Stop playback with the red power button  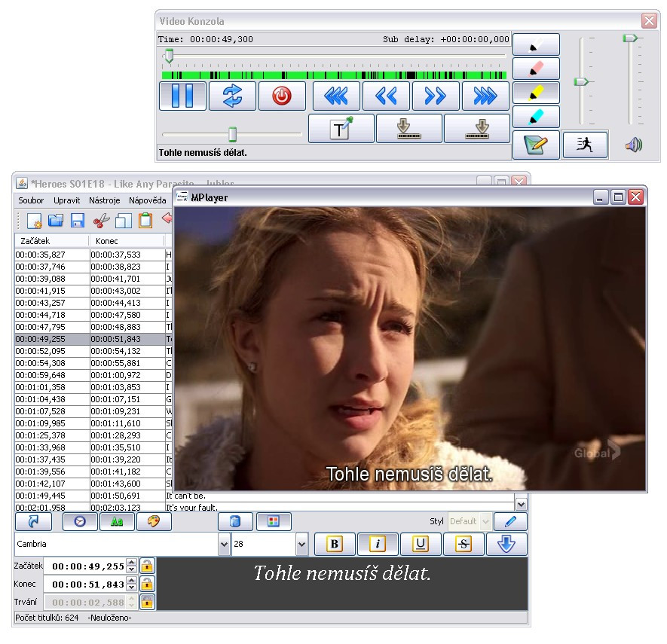pyautogui.click(x=282, y=96)
